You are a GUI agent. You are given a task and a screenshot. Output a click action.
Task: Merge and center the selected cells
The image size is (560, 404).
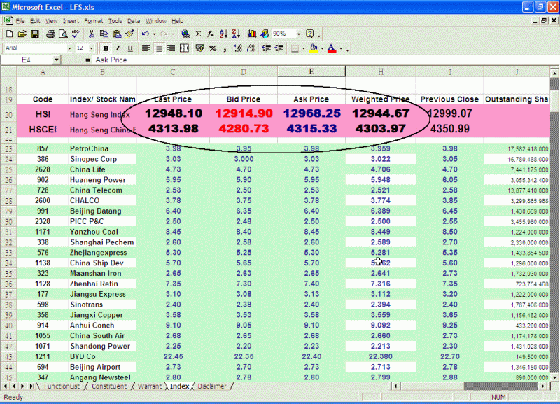pyautogui.click(x=185, y=48)
